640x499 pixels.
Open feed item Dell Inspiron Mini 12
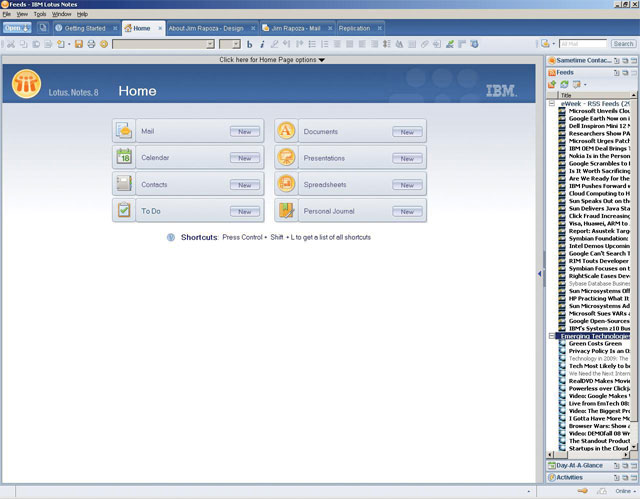(x=599, y=126)
